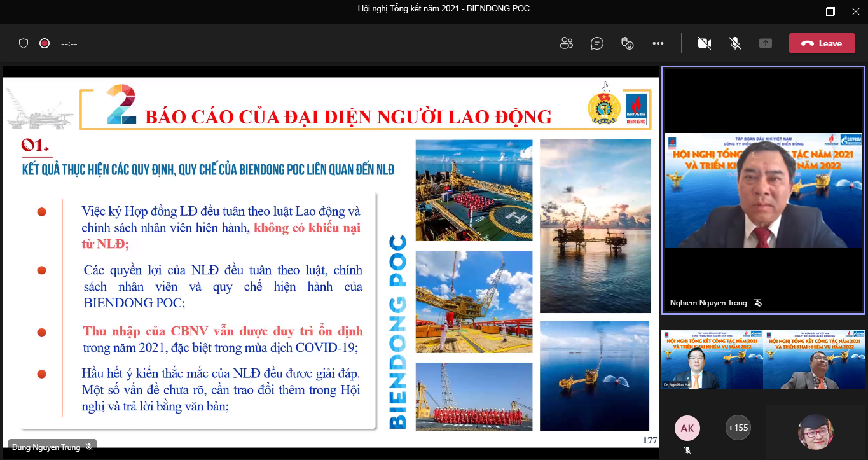Click the Nghiem Nguyen Trong name label

pos(708,303)
